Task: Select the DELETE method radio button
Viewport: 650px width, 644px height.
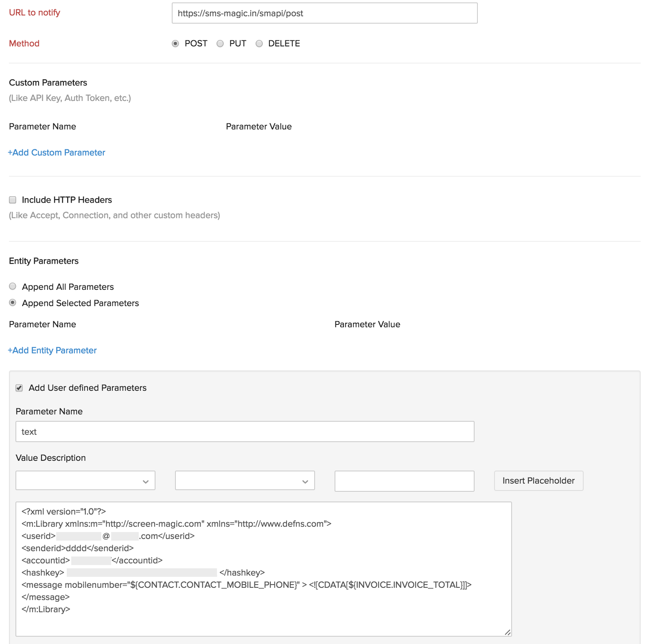Action: coord(259,44)
